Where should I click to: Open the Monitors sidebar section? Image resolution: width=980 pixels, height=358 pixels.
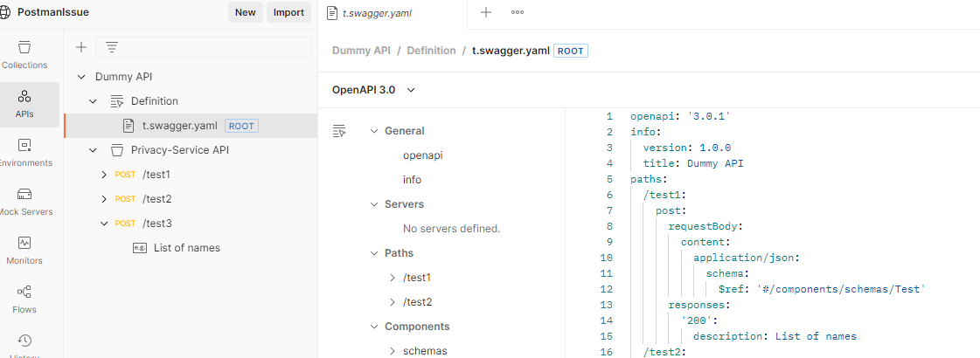coord(25,251)
